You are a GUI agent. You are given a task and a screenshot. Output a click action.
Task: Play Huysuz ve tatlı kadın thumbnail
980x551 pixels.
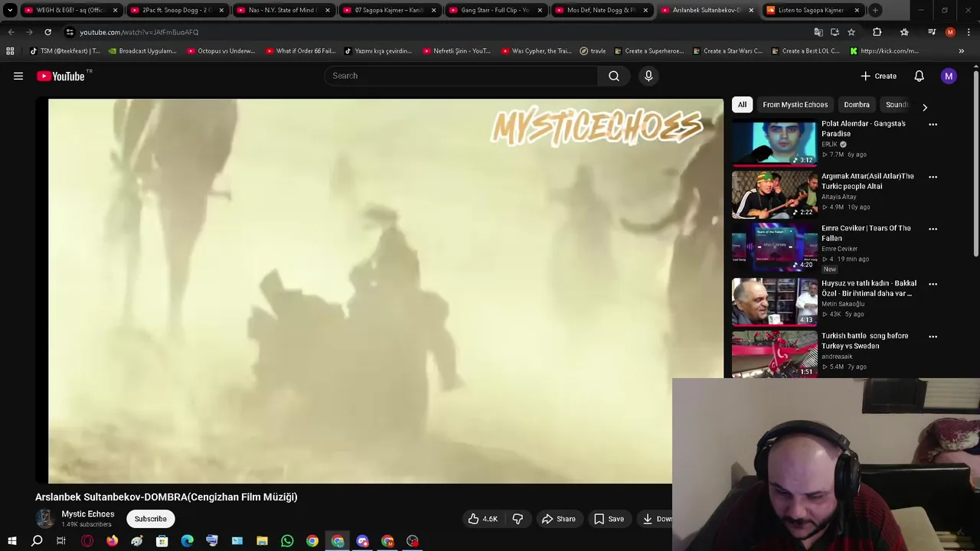coord(774,302)
